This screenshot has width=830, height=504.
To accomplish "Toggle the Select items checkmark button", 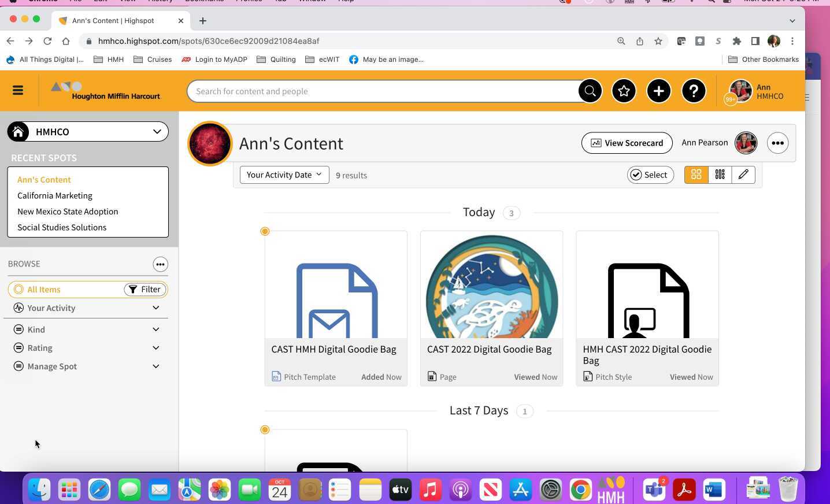I will (650, 175).
